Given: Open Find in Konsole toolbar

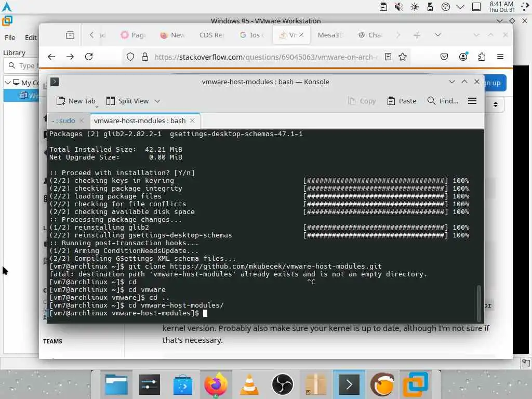Looking at the screenshot, I should pos(443,101).
